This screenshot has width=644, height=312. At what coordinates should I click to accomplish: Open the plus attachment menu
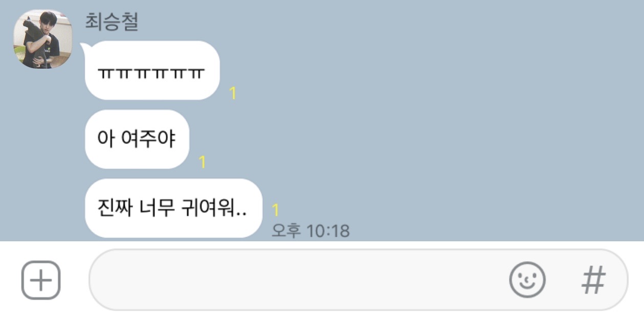(x=41, y=280)
